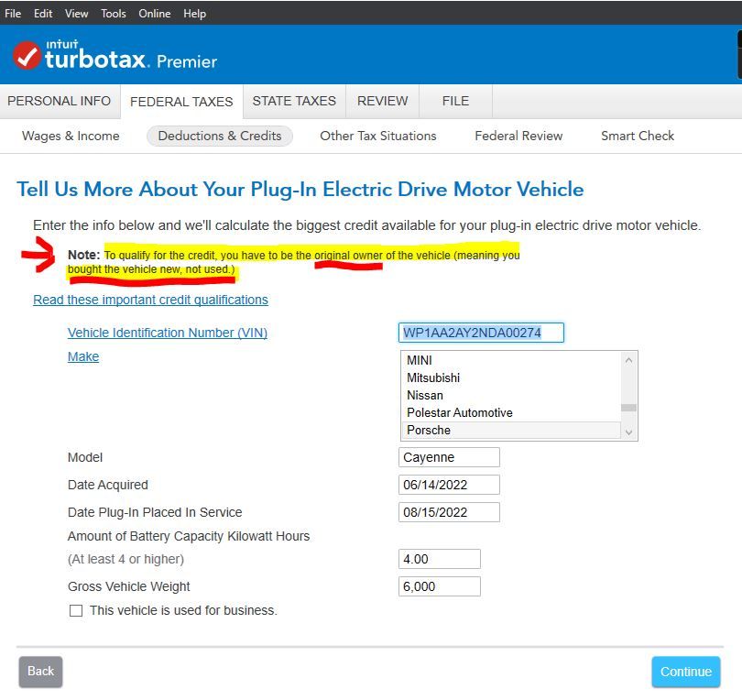The width and height of the screenshot is (742, 700).
Task: Click the Date Acquired field
Action: click(449, 485)
